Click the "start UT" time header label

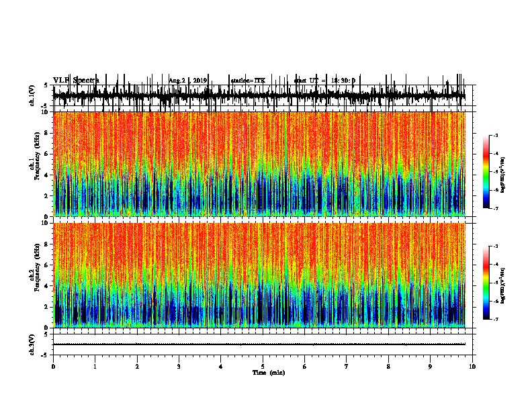click(x=324, y=81)
